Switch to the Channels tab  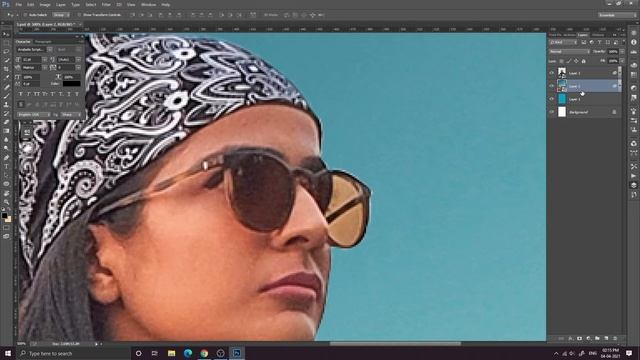click(x=598, y=35)
